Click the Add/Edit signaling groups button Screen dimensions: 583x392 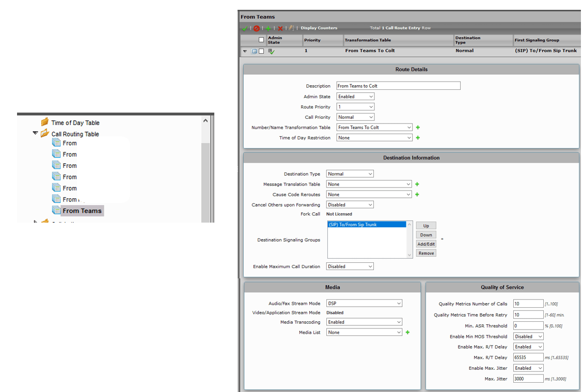426,244
